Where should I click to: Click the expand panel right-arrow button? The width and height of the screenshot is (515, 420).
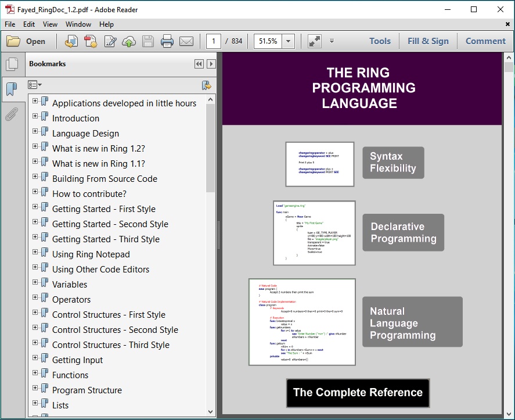pos(211,64)
